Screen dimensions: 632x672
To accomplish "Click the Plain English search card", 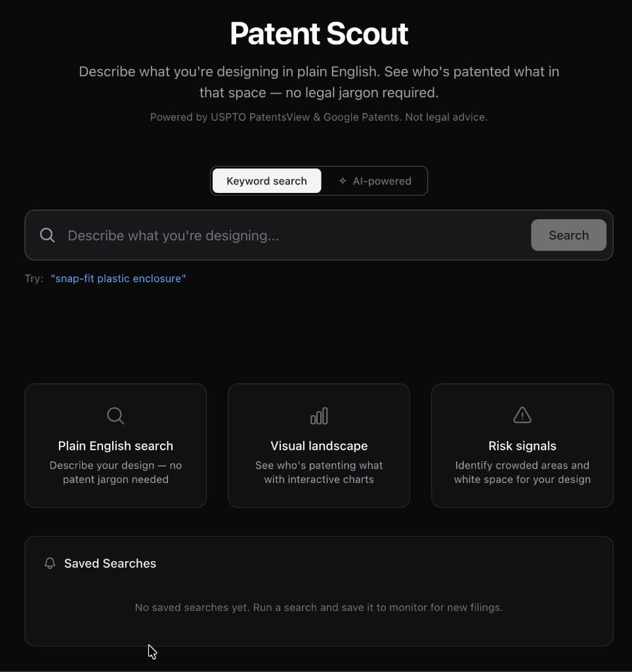I will point(116,446).
